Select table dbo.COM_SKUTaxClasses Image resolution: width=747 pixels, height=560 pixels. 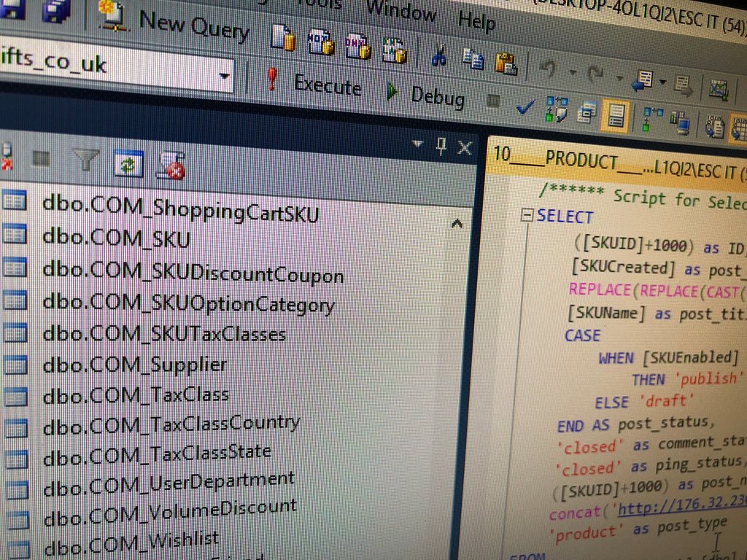164,332
